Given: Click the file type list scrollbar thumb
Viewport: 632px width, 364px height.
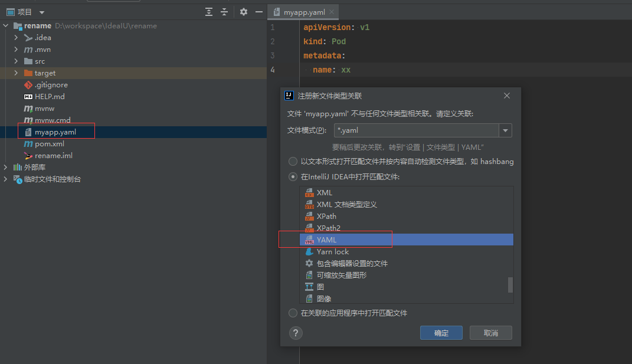Looking at the screenshot, I should [x=510, y=285].
